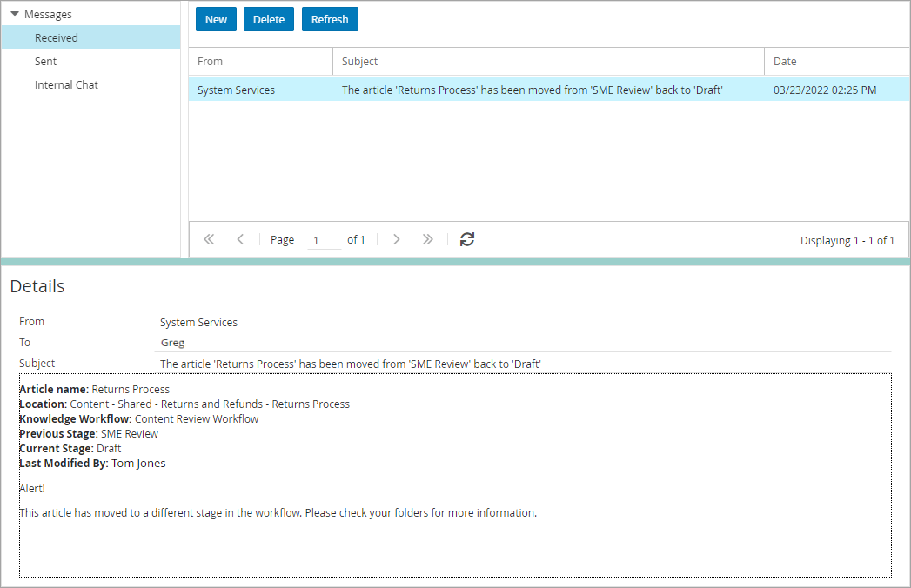This screenshot has width=911, height=588.
Task: Select the Received folder
Action: click(x=57, y=37)
